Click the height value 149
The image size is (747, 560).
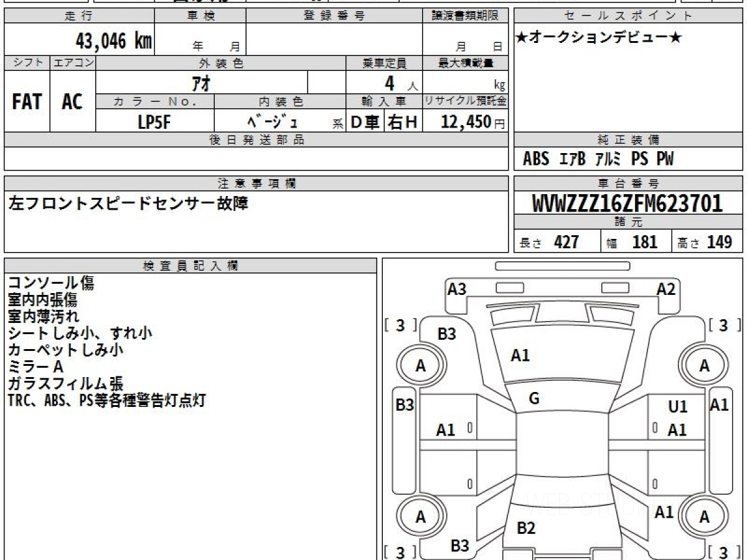tap(720, 242)
